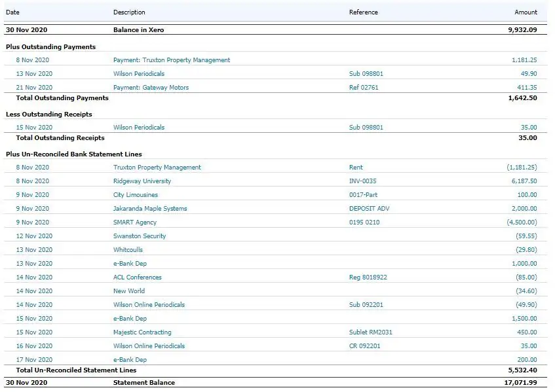Click the amount 200.00

coord(527,360)
